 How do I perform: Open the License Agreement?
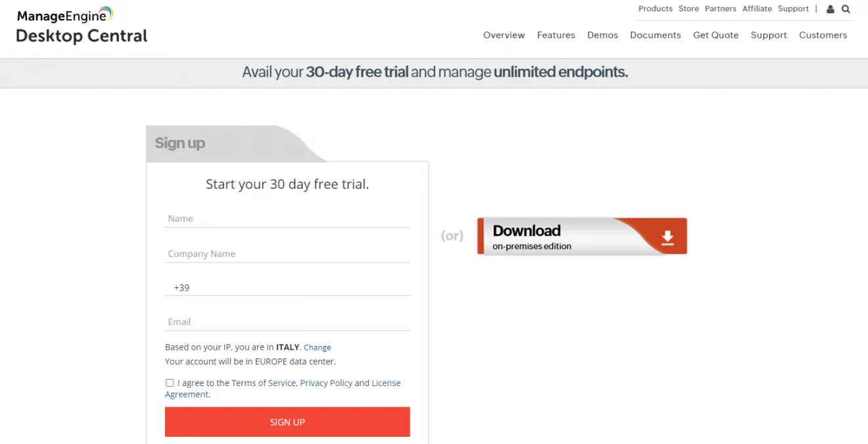click(386, 382)
